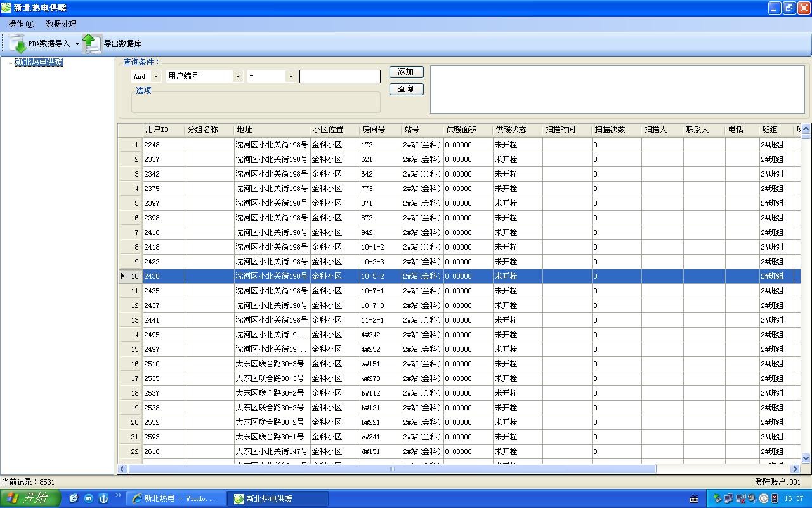
Task: Click the anchor icon in quick launch
Action: click(x=103, y=498)
